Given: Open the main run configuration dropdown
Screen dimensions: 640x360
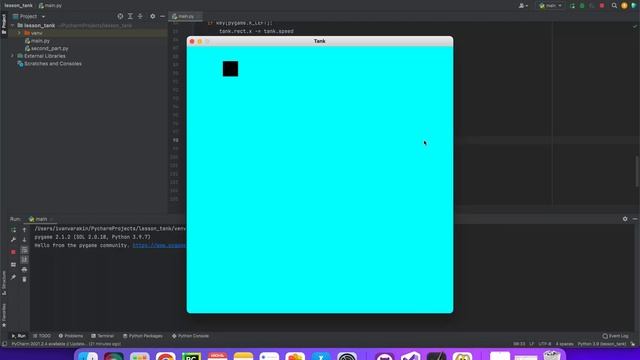Looking at the screenshot, I should coord(551,6).
